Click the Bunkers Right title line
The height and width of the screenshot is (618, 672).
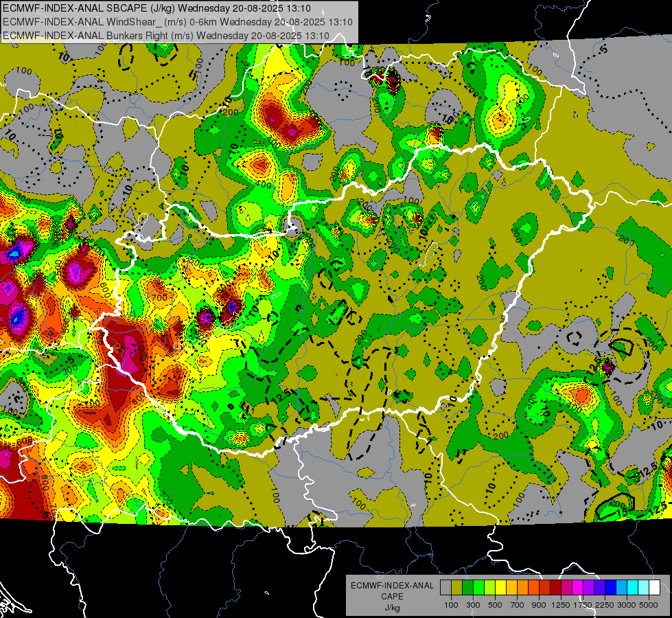pos(166,36)
